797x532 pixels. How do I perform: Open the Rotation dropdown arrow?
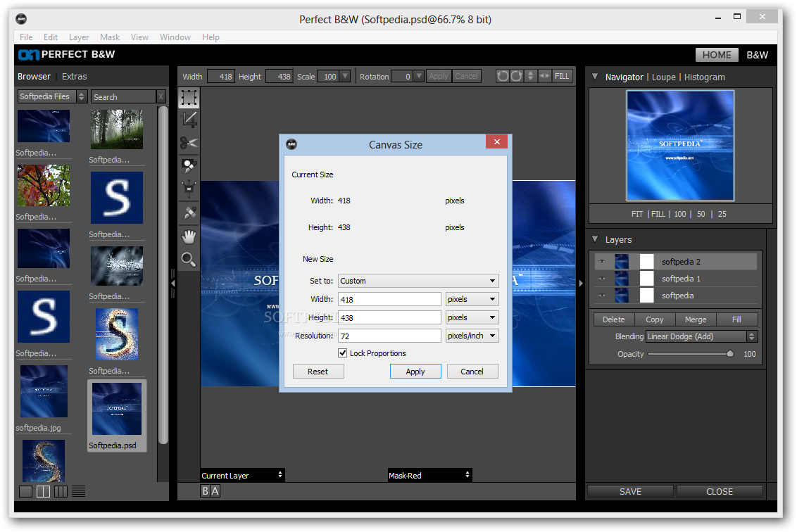[419, 76]
